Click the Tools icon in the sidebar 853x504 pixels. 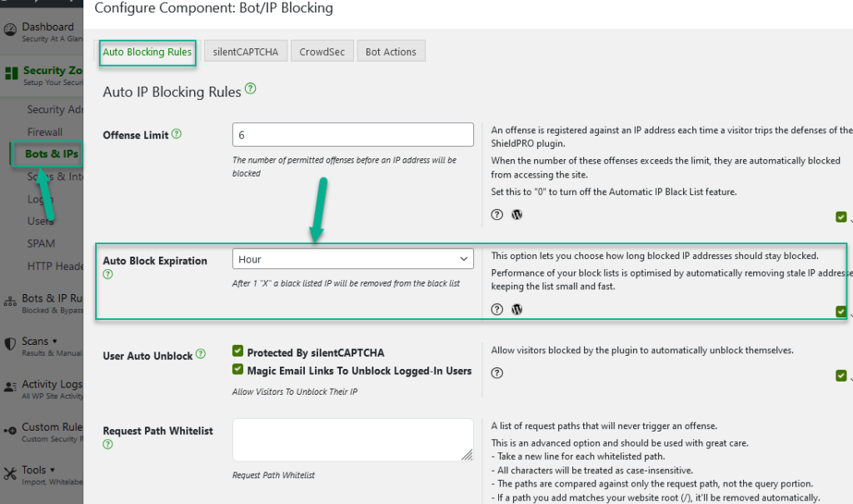coord(11,472)
